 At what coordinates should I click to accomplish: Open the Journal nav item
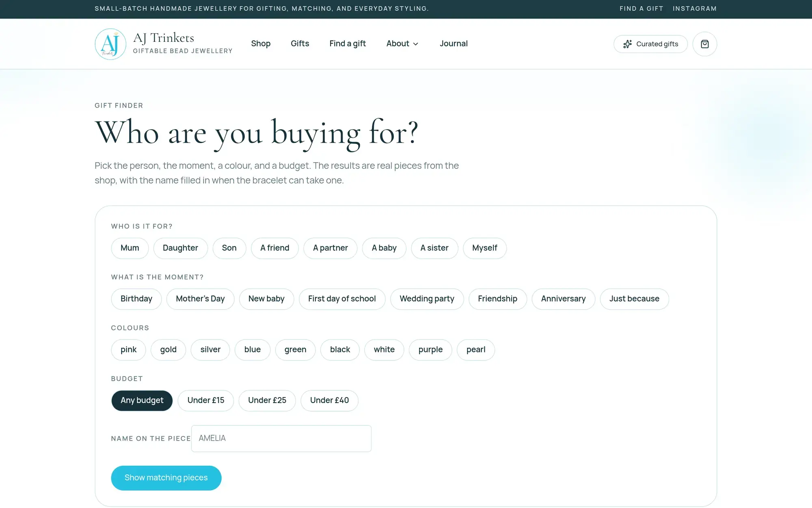(x=454, y=43)
